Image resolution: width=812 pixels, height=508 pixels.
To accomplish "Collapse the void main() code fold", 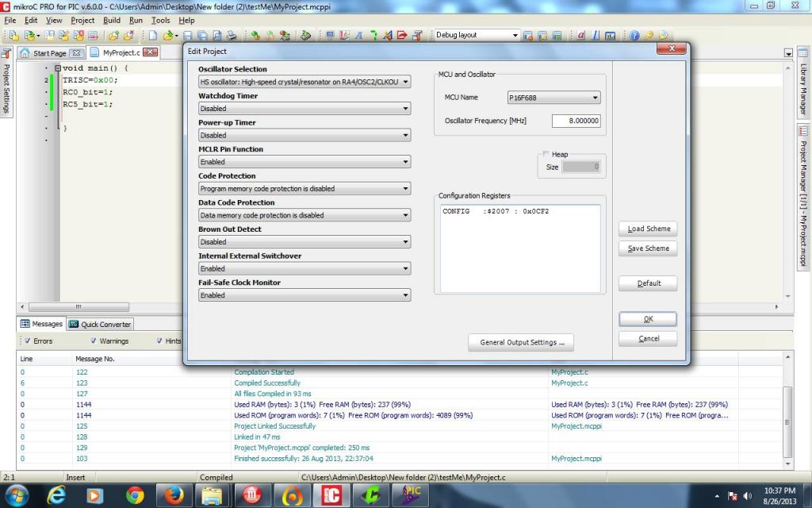I will tap(58, 68).
